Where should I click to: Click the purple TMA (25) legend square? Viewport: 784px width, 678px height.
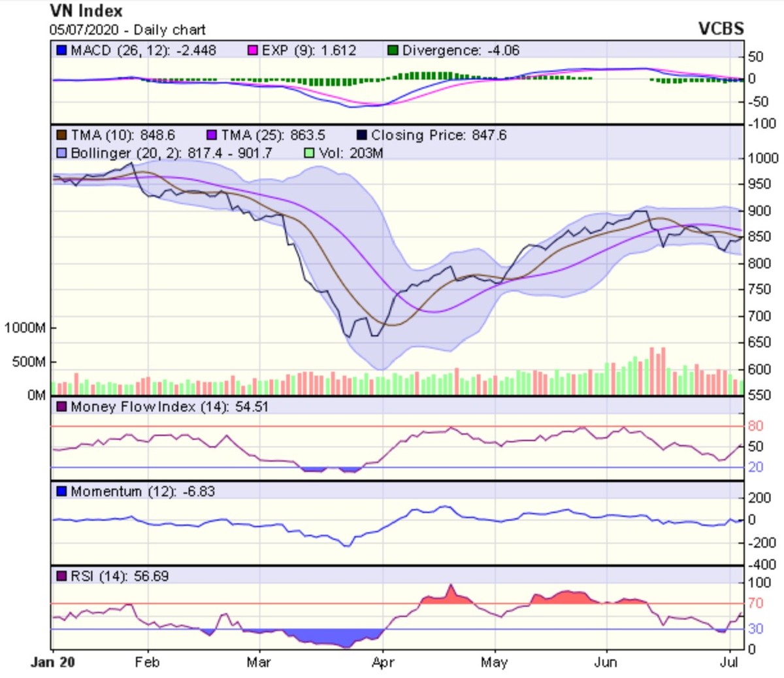[212, 135]
